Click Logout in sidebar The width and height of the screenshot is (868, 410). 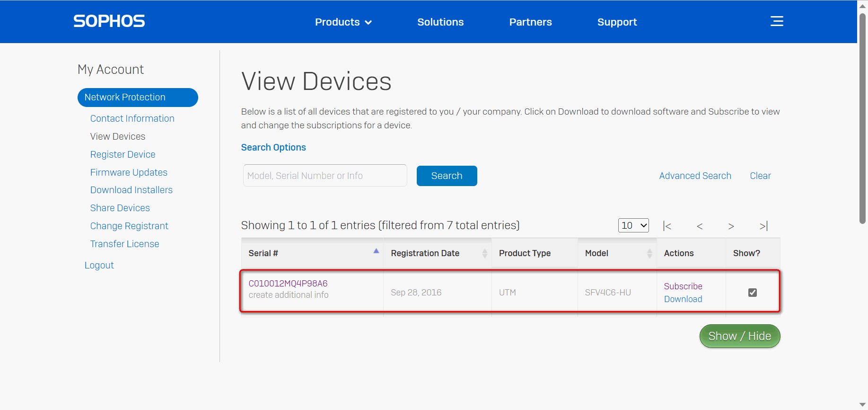tap(99, 265)
